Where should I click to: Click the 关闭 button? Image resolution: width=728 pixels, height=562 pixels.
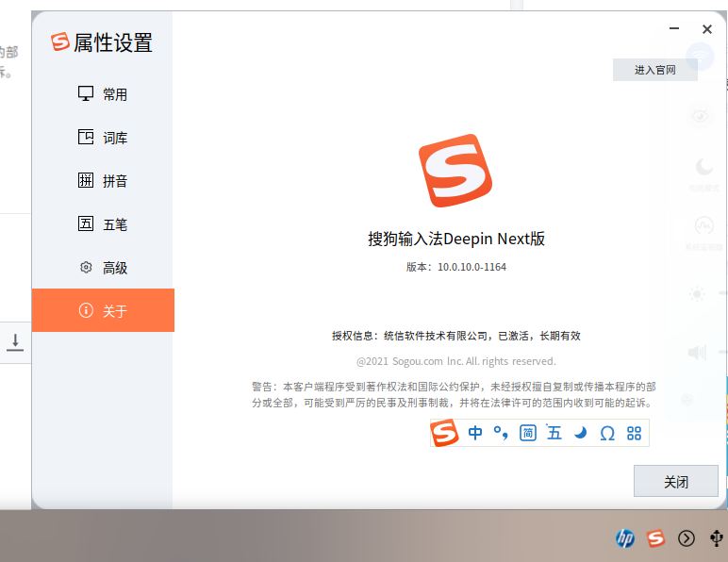click(675, 481)
